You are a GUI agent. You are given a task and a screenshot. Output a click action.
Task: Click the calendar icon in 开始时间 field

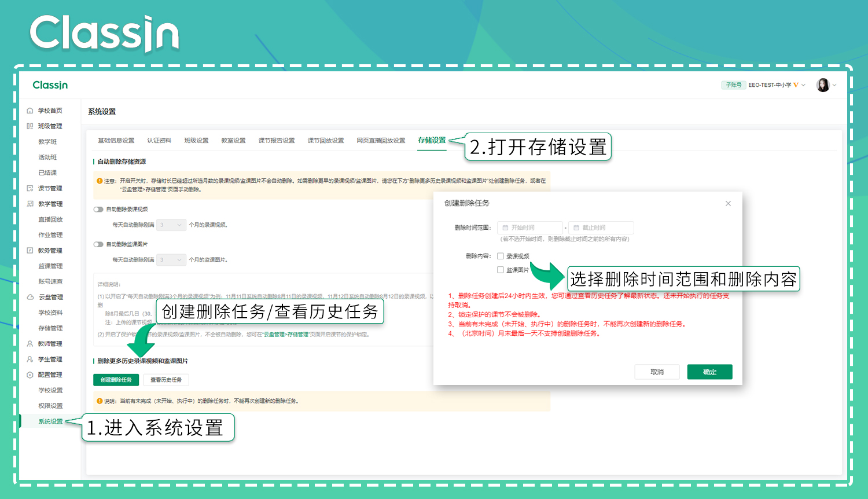tap(505, 228)
